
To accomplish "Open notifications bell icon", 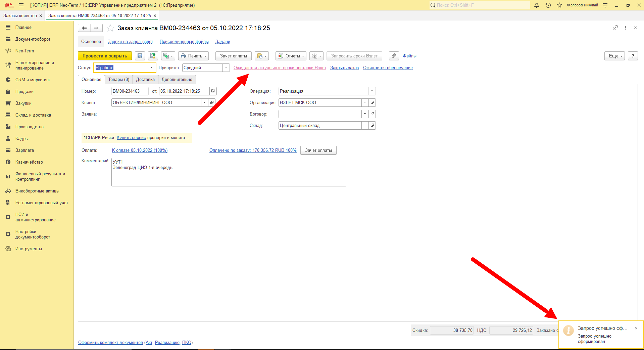I will click(537, 5).
